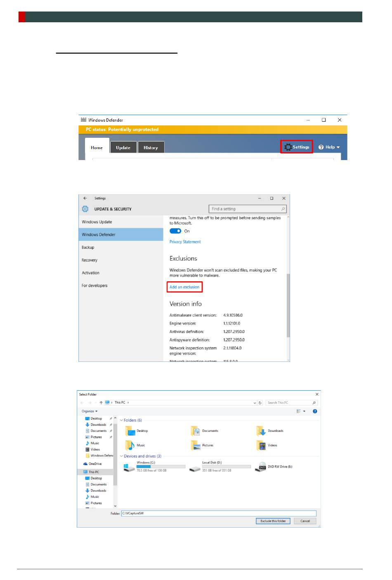Turn off the sample submission On toggle

[175, 231]
